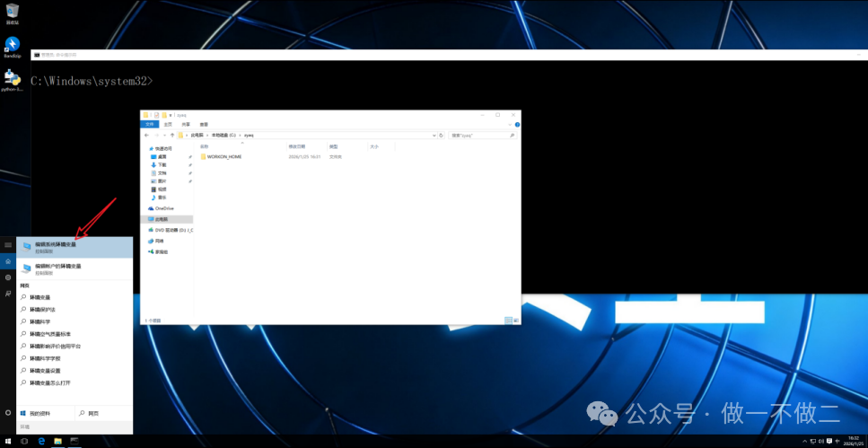The height and width of the screenshot is (448, 868).
Task: Switch to 共享 ribbon tab in Explorer
Action: click(186, 125)
